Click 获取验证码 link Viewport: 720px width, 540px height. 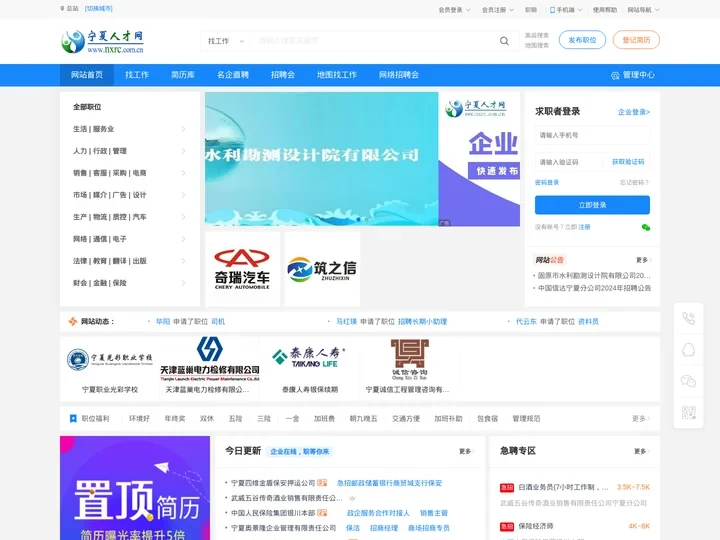click(628, 161)
